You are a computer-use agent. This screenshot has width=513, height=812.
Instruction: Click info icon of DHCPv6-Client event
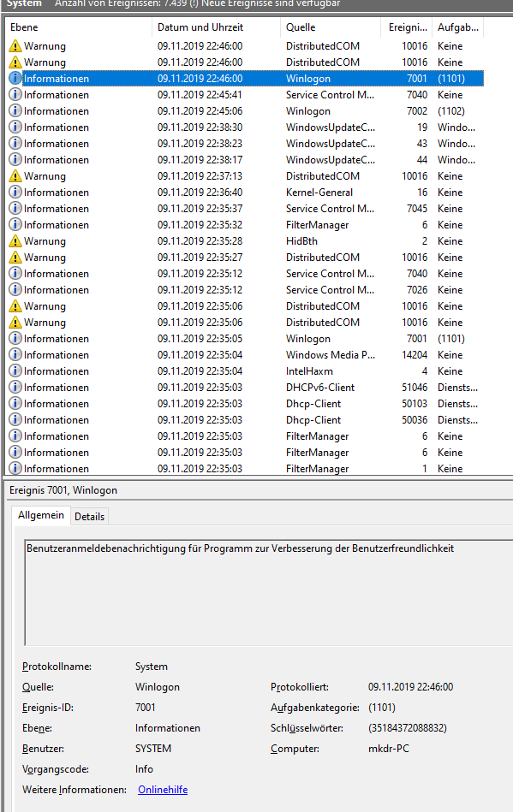pyautogui.click(x=15, y=388)
